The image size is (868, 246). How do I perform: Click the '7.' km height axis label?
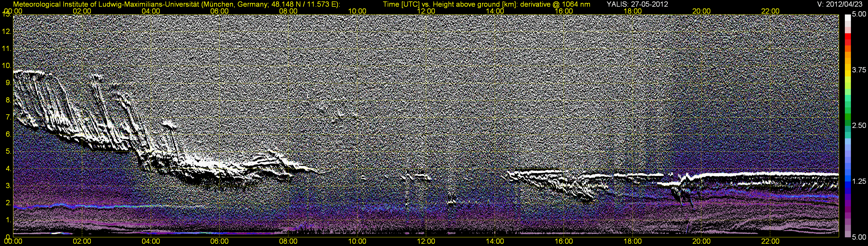[9, 117]
